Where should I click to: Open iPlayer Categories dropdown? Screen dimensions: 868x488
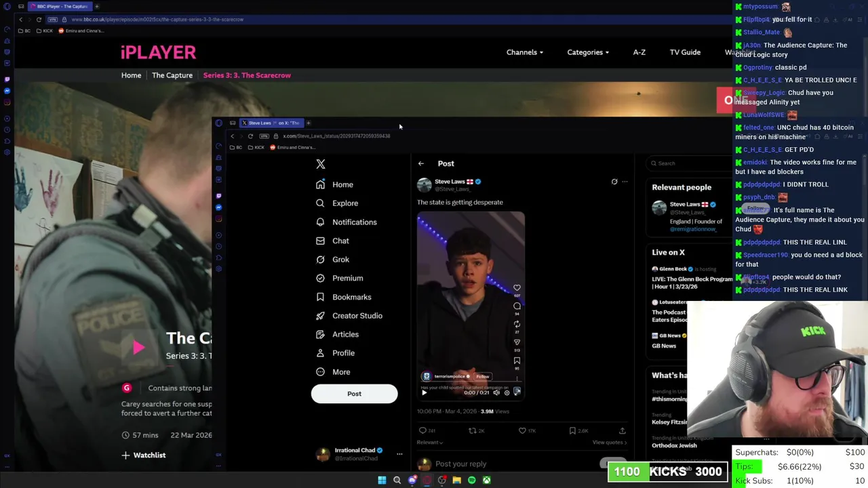(588, 52)
